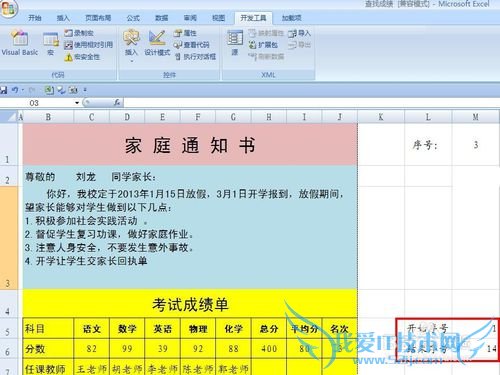This screenshot has height=375, width=500.
Task: Click the 分数 row label cell
Action: click(x=48, y=349)
